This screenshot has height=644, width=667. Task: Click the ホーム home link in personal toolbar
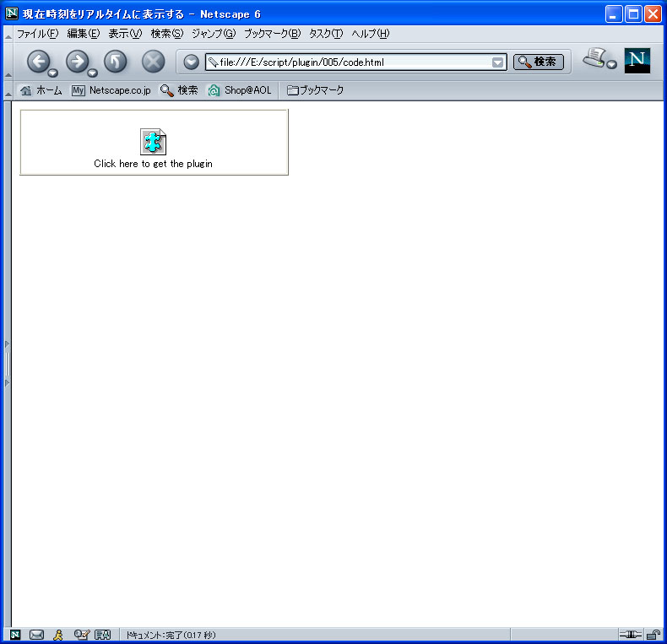(x=41, y=90)
